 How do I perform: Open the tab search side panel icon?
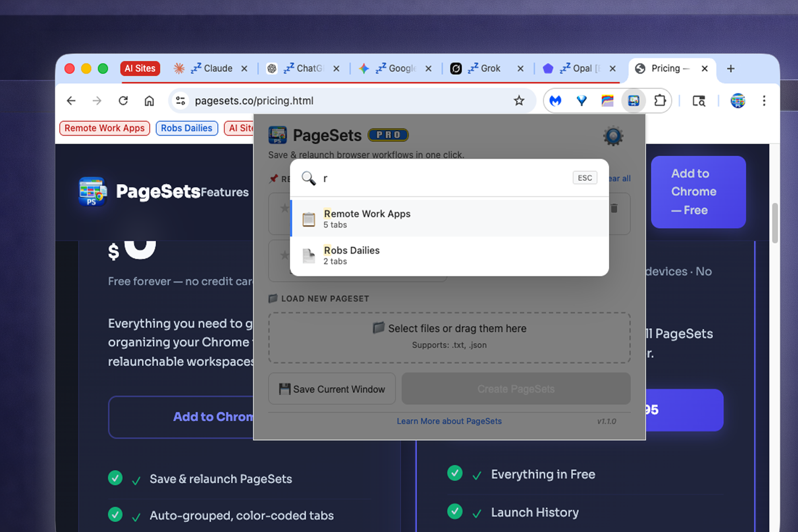[699, 101]
